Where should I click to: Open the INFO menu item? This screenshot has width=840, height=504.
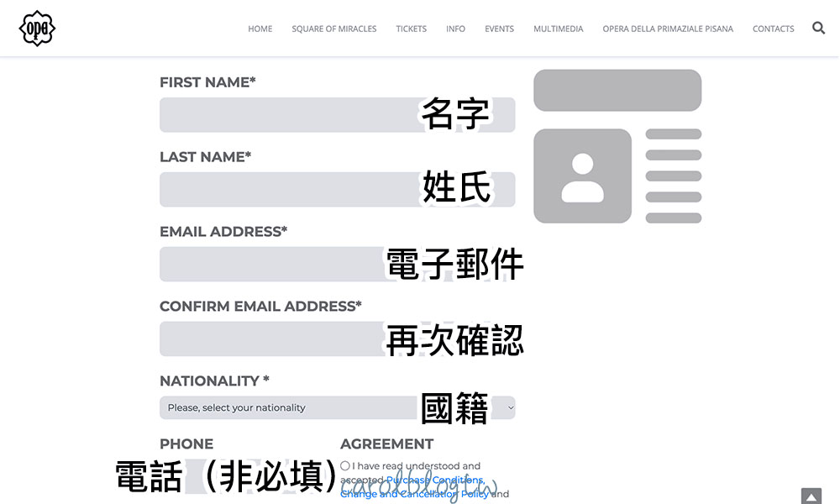point(455,29)
